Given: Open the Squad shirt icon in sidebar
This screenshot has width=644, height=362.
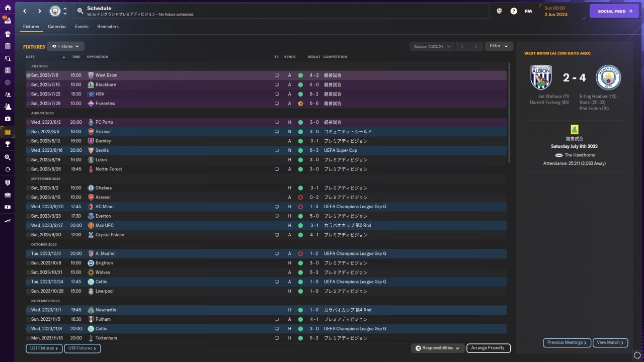Looking at the screenshot, I should [x=7, y=34].
